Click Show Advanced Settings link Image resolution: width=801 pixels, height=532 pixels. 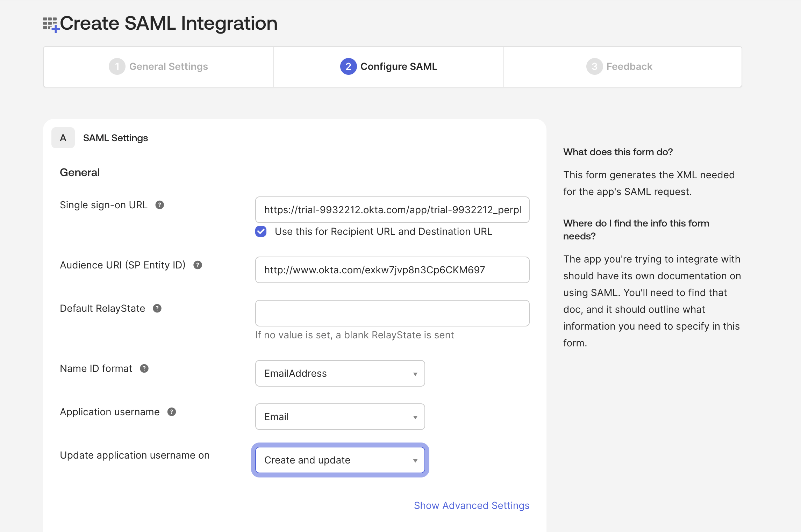click(472, 505)
